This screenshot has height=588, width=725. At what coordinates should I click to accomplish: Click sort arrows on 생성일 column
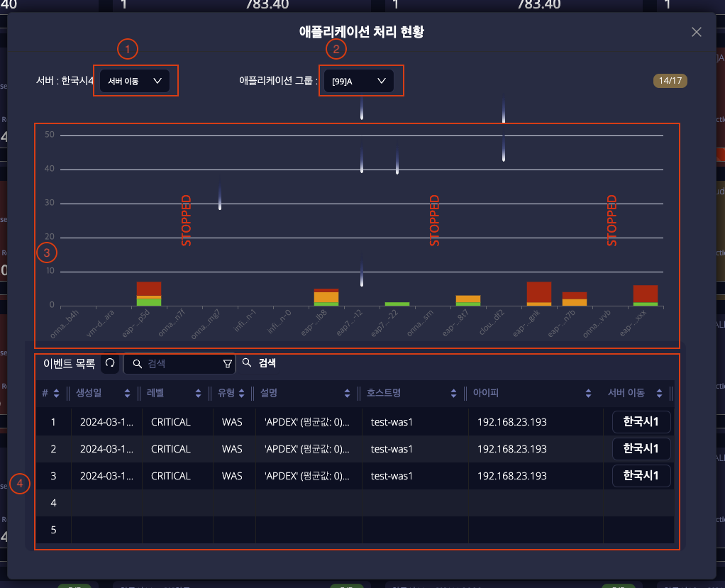coord(128,394)
